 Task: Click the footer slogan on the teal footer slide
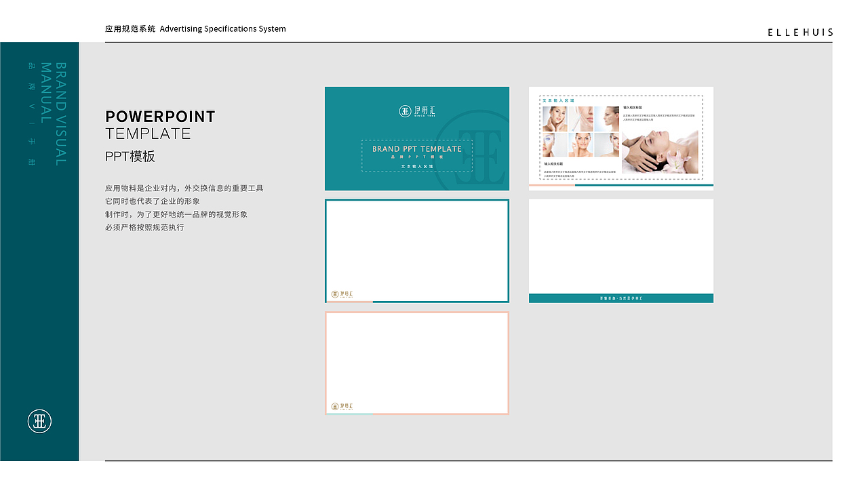[621, 298]
